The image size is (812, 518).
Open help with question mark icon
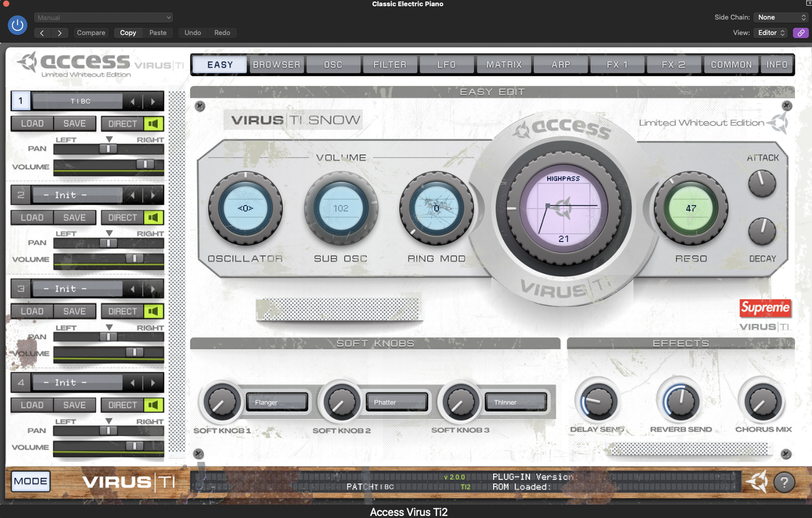[784, 482]
